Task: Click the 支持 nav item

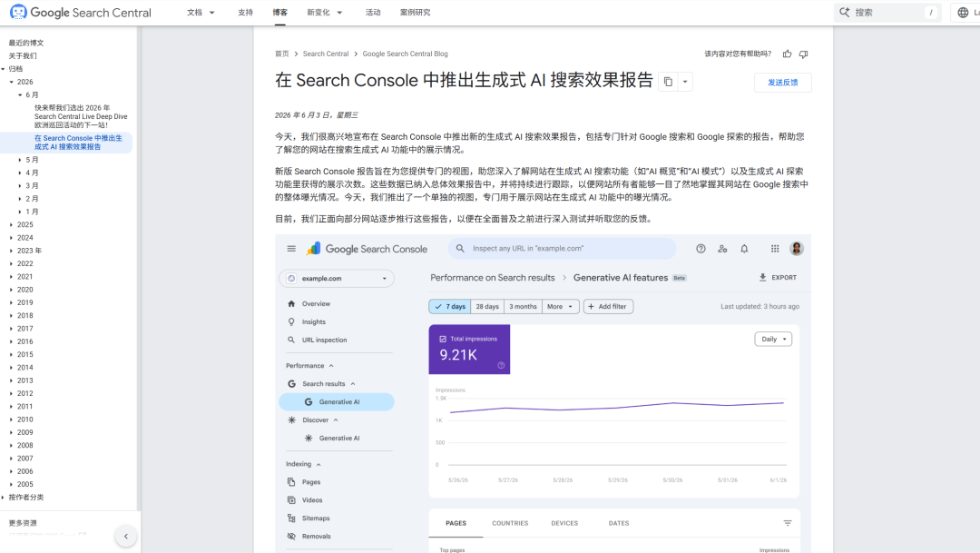Action: tap(246, 13)
